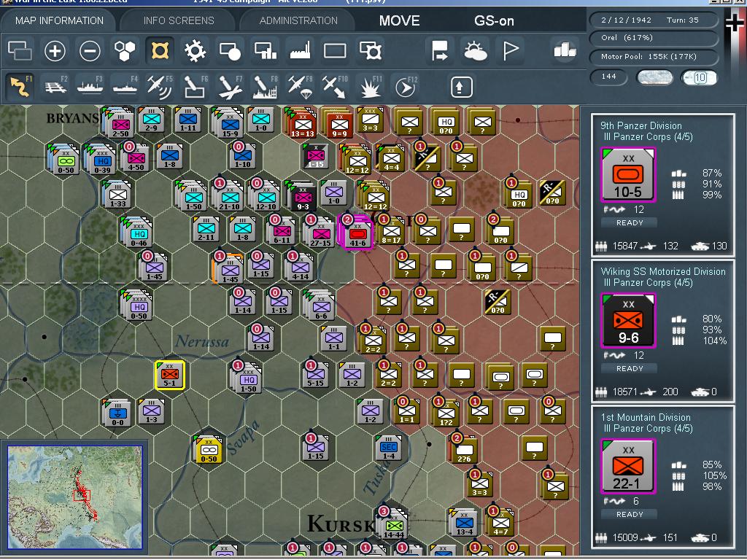
Task: Click the screen with bar chart icon
Action: (266, 50)
